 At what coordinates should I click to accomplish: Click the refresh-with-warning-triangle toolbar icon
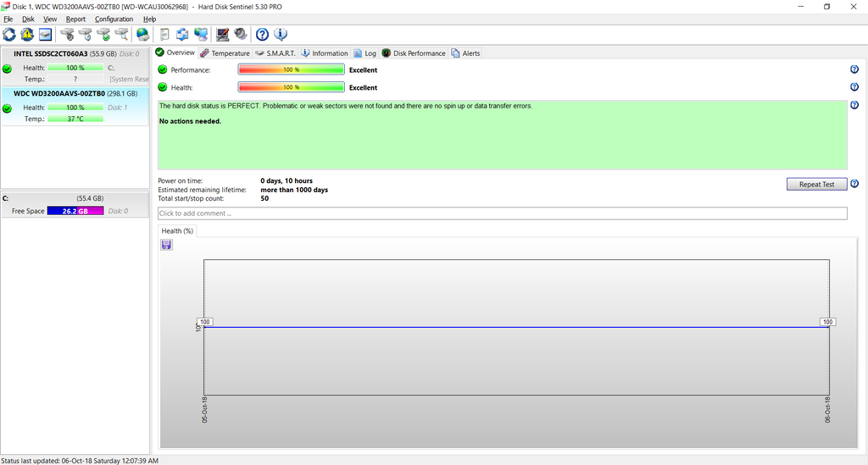(x=27, y=34)
